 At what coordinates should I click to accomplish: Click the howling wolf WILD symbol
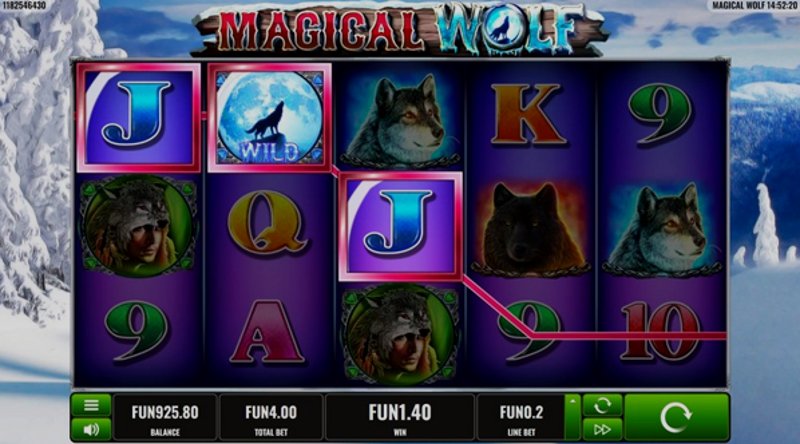(269, 117)
